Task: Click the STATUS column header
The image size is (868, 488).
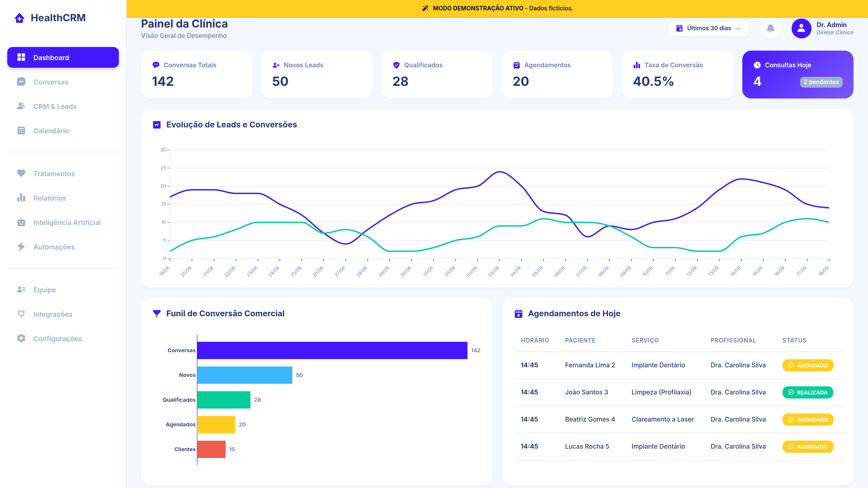Action: [794, 340]
